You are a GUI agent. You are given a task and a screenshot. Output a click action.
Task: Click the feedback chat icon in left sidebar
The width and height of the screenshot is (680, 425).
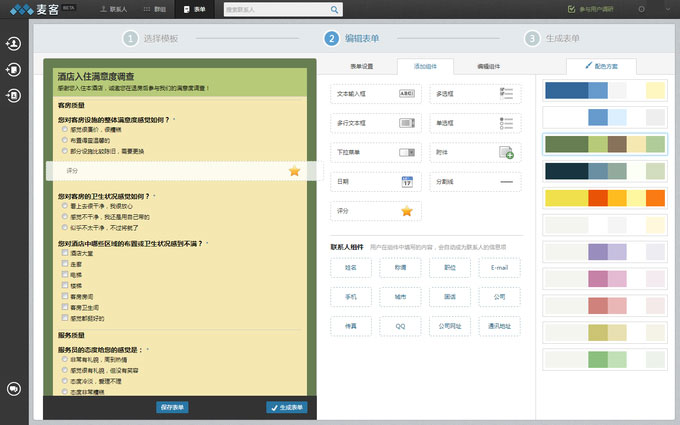pos(14,389)
